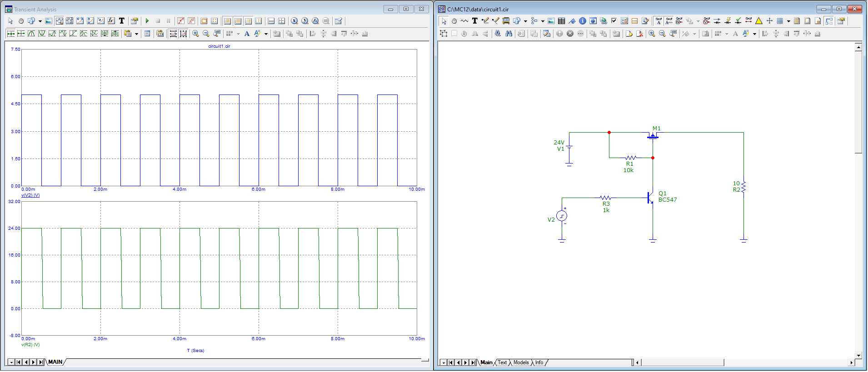Choose the text tool in the schematic toolbar
The image size is (868, 372).
tap(474, 21)
